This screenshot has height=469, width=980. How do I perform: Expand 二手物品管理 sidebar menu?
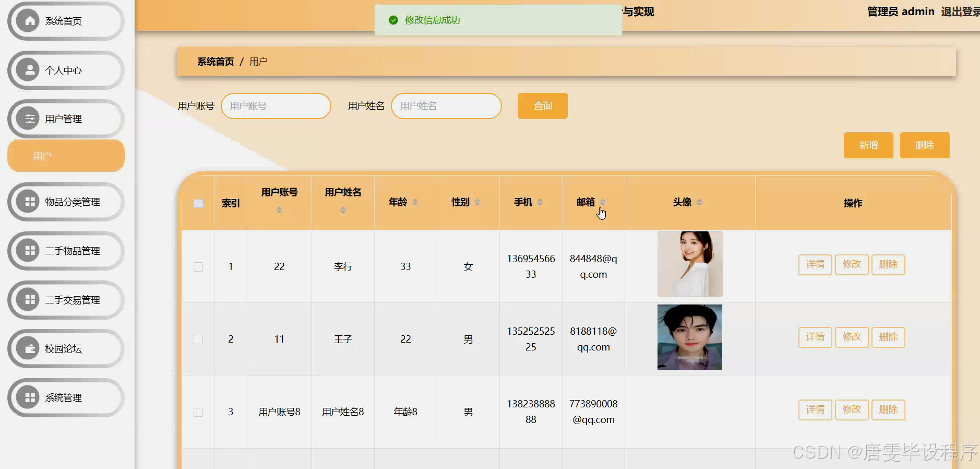pos(66,251)
